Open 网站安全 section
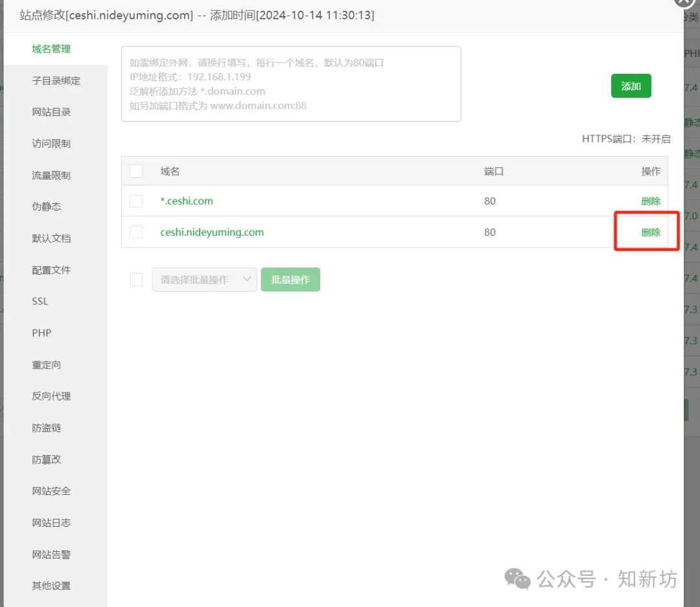The width and height of the screenshot is (700, 607). [51, 491]
